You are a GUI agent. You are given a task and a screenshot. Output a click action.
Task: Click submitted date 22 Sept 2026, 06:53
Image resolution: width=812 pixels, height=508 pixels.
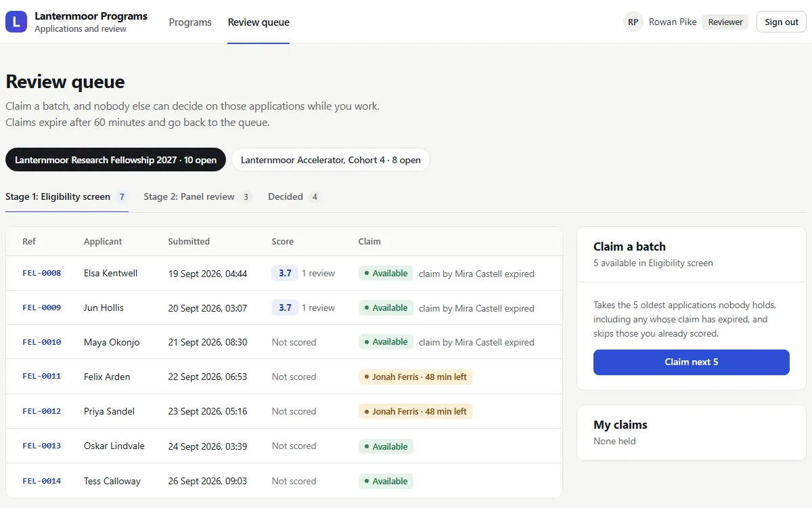(208, 377)
